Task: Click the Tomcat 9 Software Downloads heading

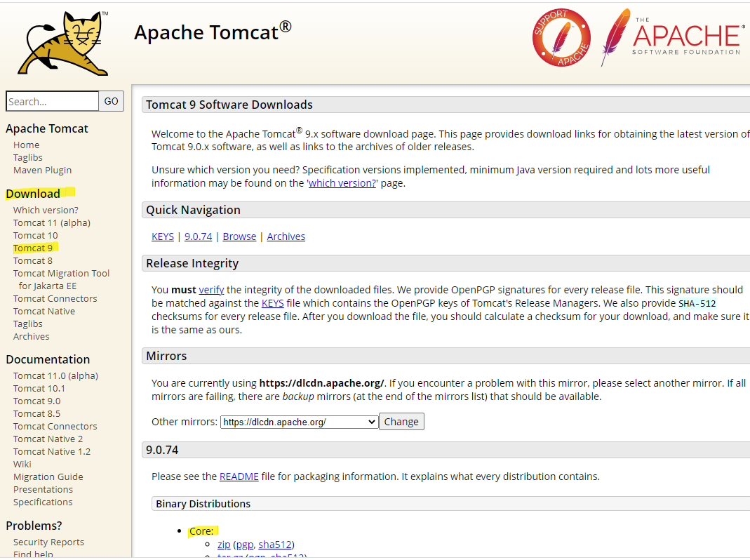Action: pyautogui.click(x=229, y=105)
